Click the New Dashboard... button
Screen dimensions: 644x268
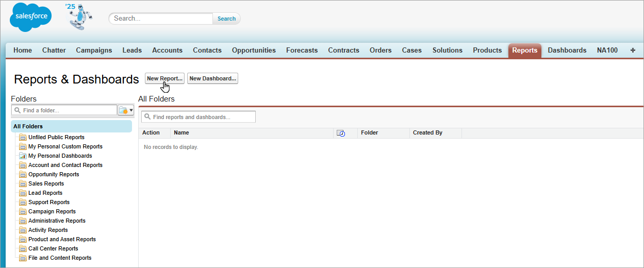pyautogui.click(x=212, y=78)
